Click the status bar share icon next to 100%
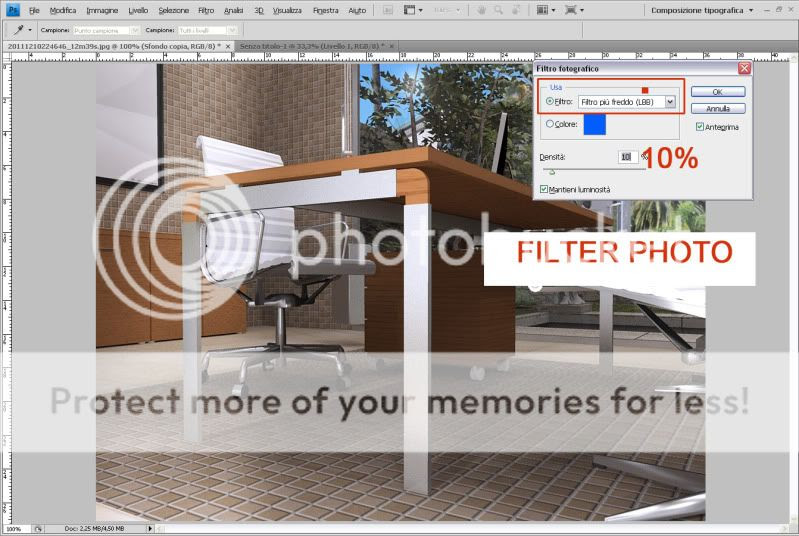Viewport: 799px width, 536px height. coord(38,529)
